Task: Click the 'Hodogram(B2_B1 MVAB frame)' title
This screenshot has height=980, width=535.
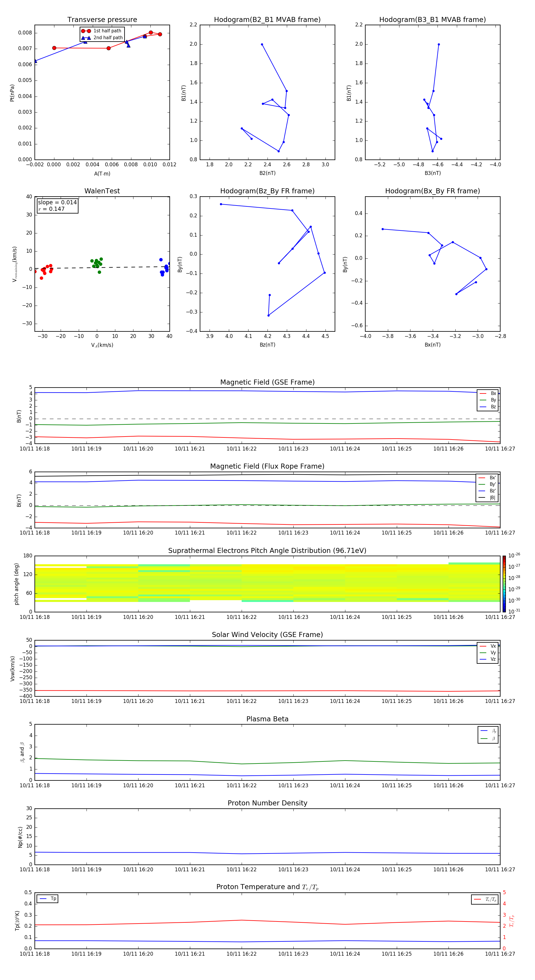Action: click(x=267, y=20)
